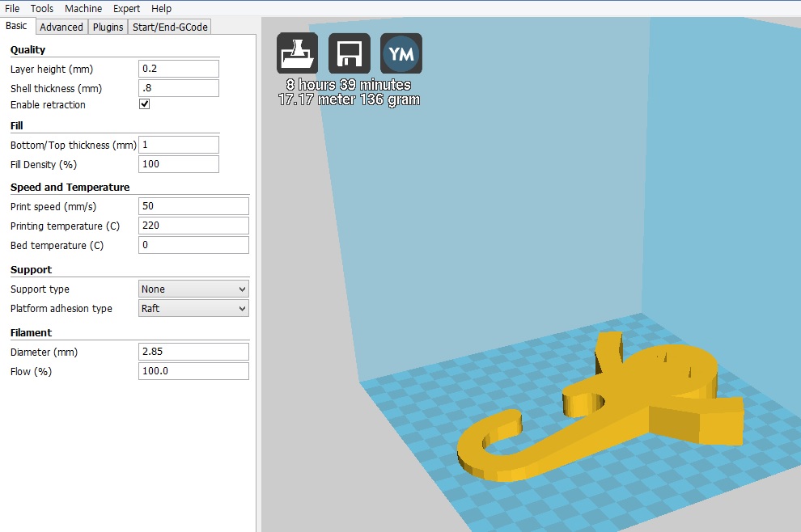
Task: Click the Load model icon
Action: [x=297, y=53]
